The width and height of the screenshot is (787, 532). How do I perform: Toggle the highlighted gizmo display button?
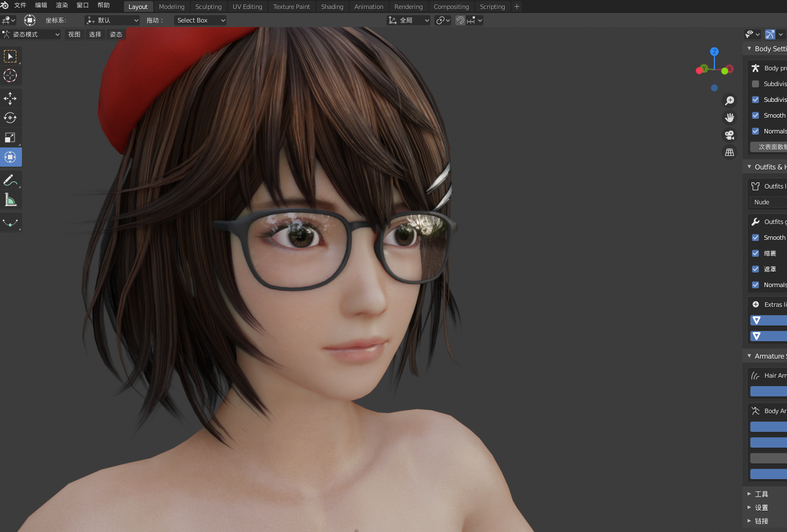pos(770,34)
